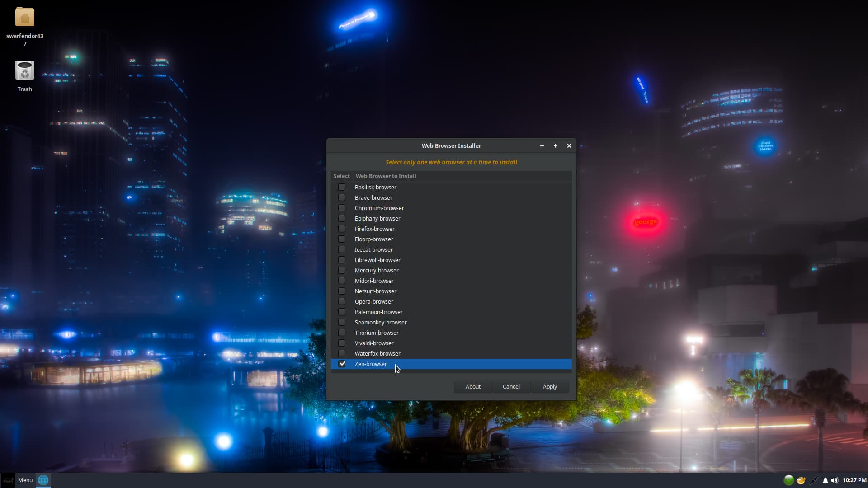Check the Brave-browser checkbox
This screenshot has height=488, width=868.
(342, 197)
